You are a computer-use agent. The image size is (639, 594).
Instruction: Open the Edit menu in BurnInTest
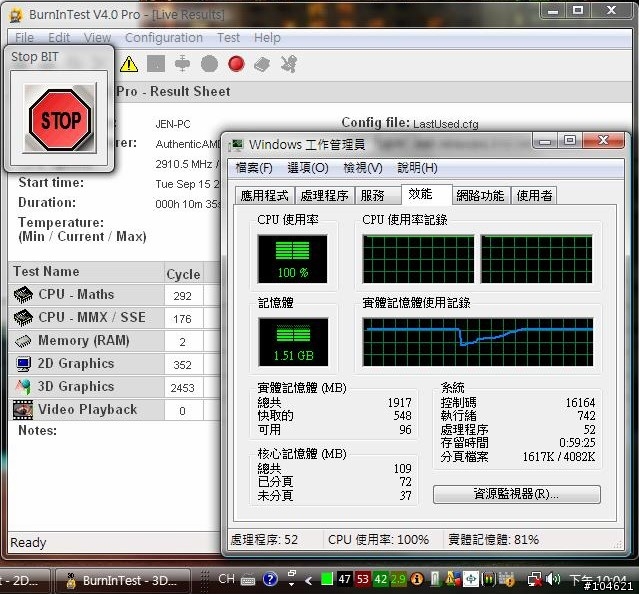pyautogui.click(x=59, y=37)
